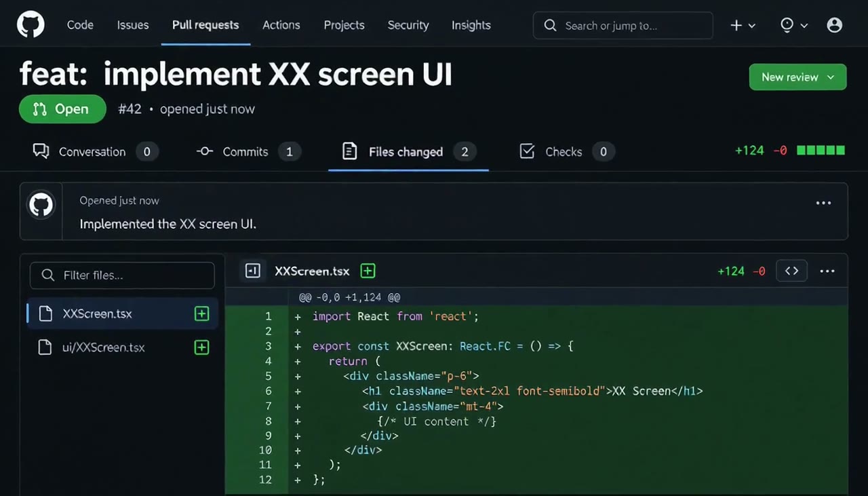This screenshot has width=868, height=496.
Task: Open the issues shortcut dropdown in header
Action: pos(794,25)
